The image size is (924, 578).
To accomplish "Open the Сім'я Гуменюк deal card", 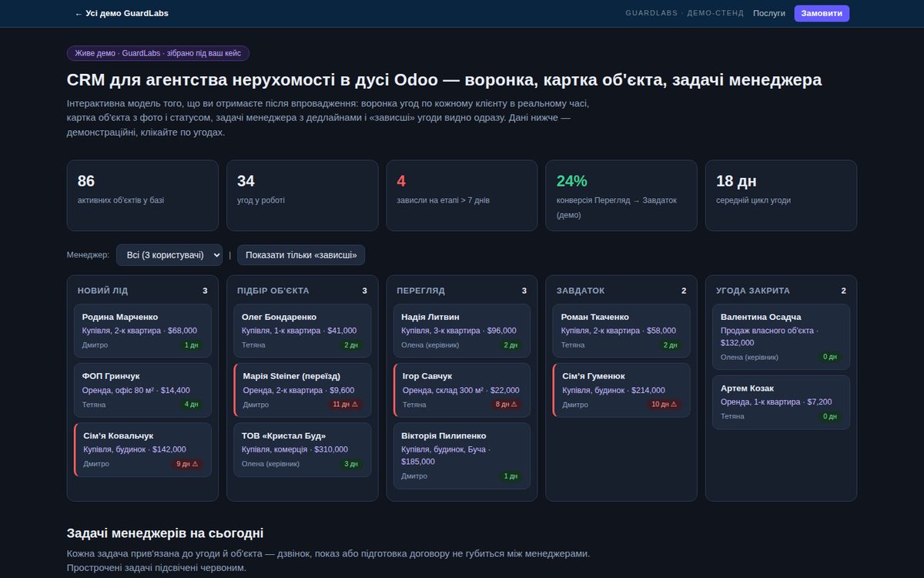I will coord(621,390).
